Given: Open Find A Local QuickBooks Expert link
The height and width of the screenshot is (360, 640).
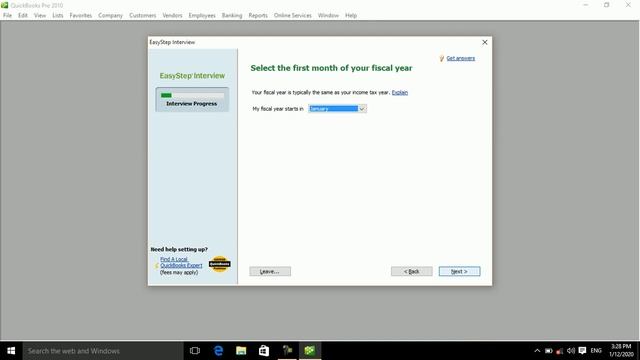Looking at the screenshot, I should (x=181, y=262).
